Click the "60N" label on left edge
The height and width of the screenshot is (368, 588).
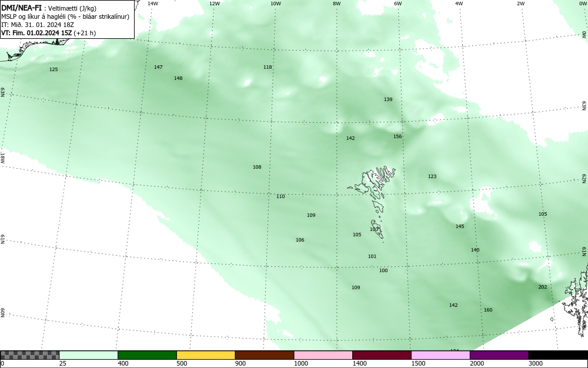[2, 313]
